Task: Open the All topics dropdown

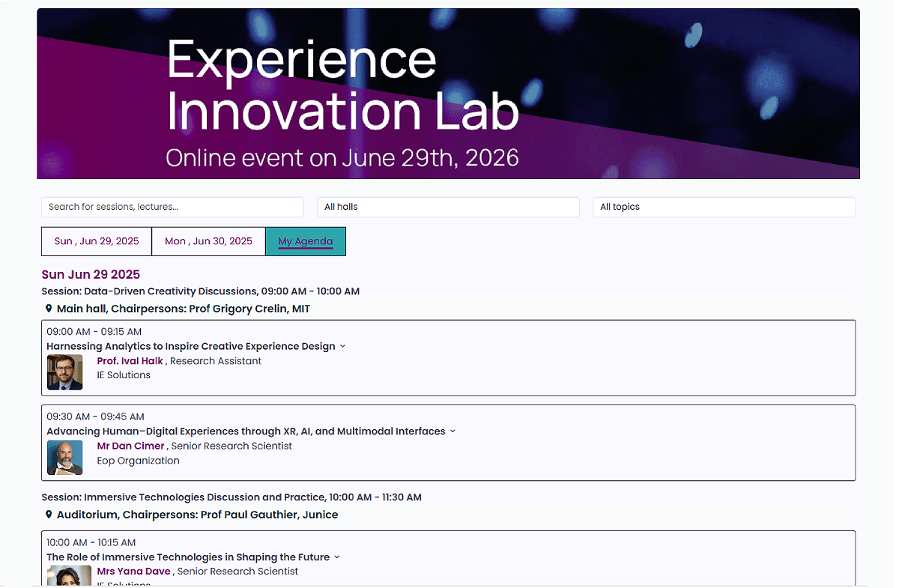Action: (x=724, y=207)
